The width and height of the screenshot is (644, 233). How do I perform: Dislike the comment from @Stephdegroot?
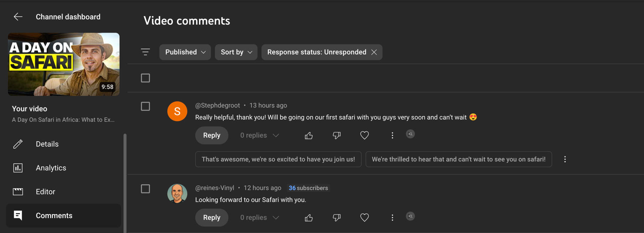tap(336, 136)
